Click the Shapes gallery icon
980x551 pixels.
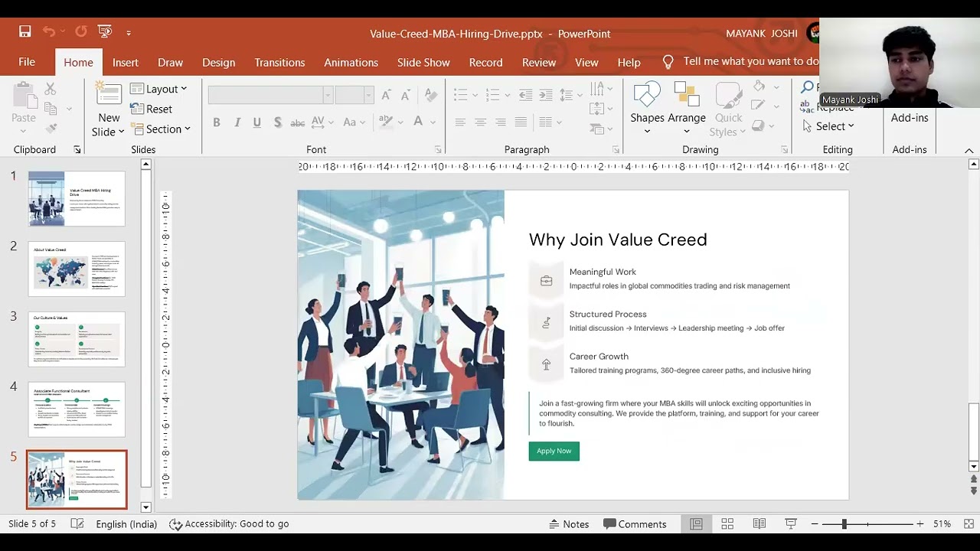(647, 93)
